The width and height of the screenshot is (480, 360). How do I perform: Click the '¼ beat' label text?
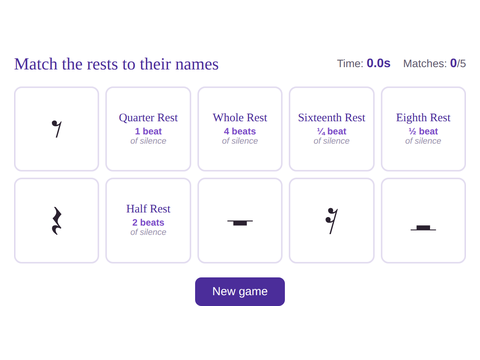(331, 131)
